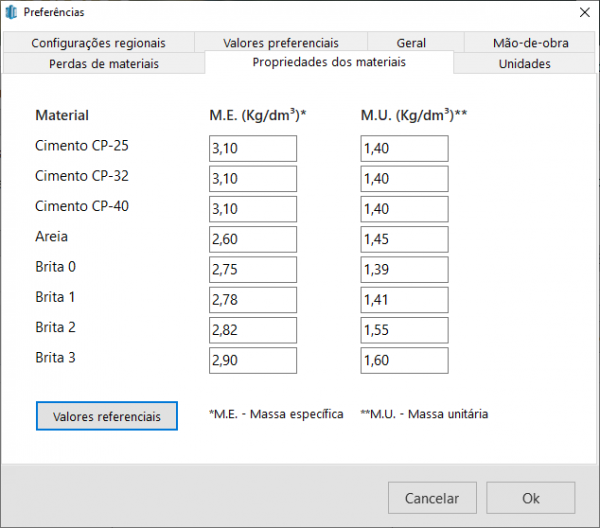600x528 pixels.
Task: Open the Configurações regionais tab
Action: pos(98,43)
